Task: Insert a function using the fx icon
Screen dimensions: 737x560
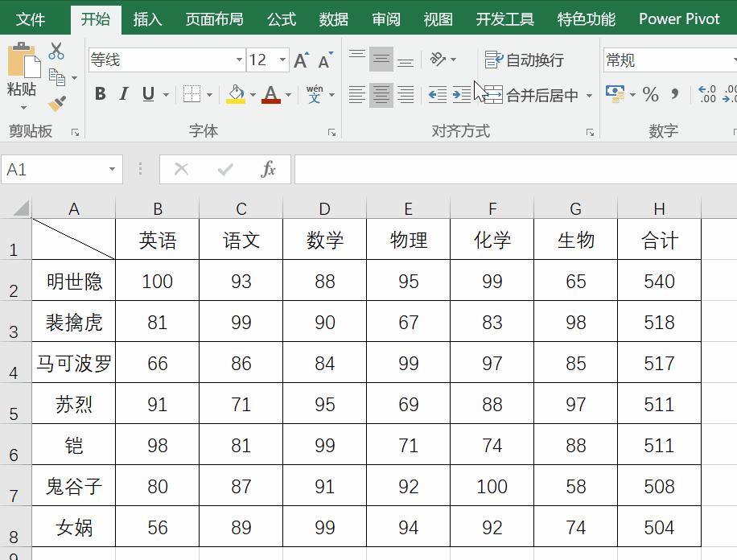Action: [x=271, y=169]
